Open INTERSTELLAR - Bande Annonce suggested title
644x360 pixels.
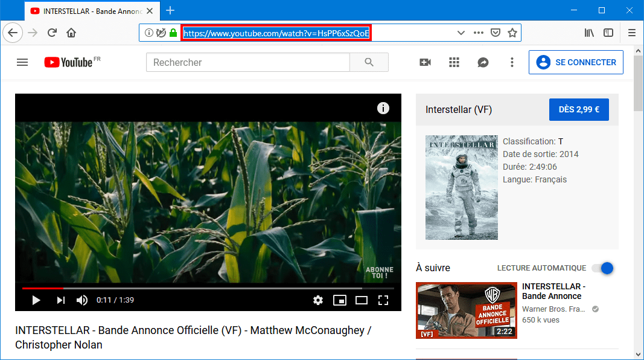coord(553,291)
